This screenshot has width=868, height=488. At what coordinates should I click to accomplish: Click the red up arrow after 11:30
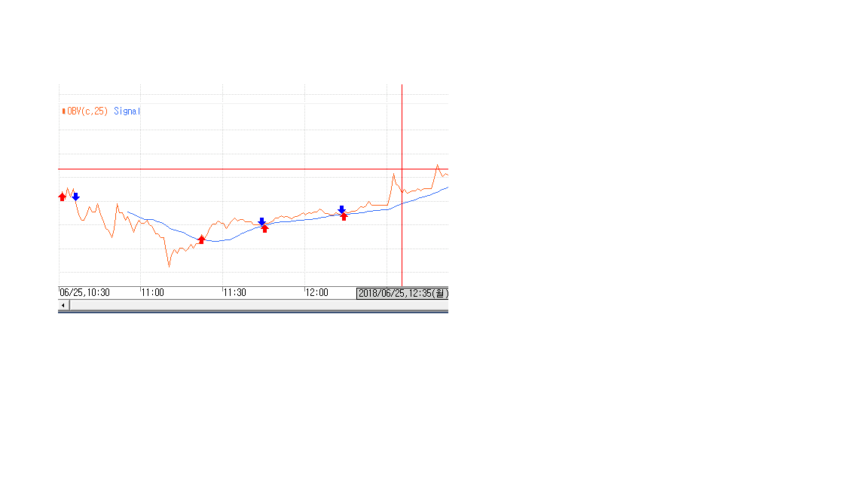(264, 228)
